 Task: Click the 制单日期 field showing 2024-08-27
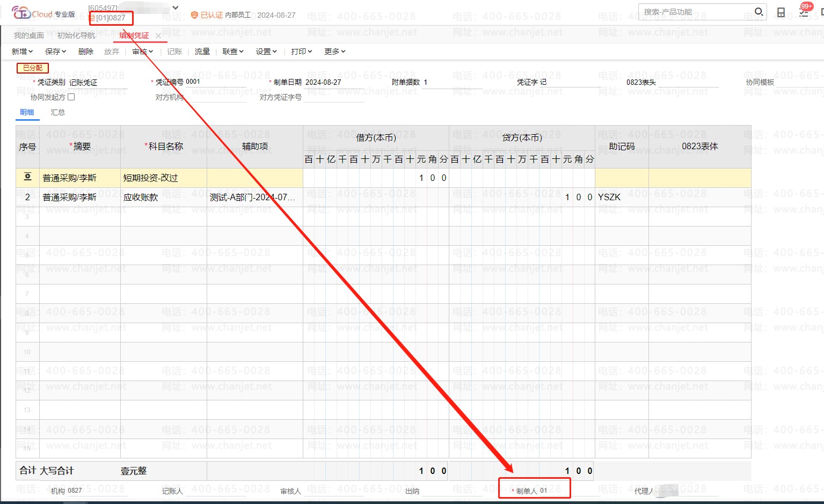click(334, 82)
